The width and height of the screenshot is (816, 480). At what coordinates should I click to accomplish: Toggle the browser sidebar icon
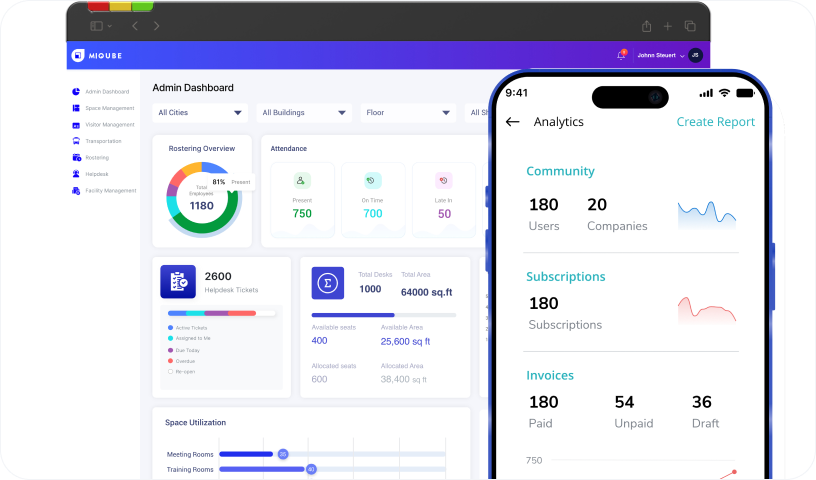pyautogui.click(x=96, y=26)
